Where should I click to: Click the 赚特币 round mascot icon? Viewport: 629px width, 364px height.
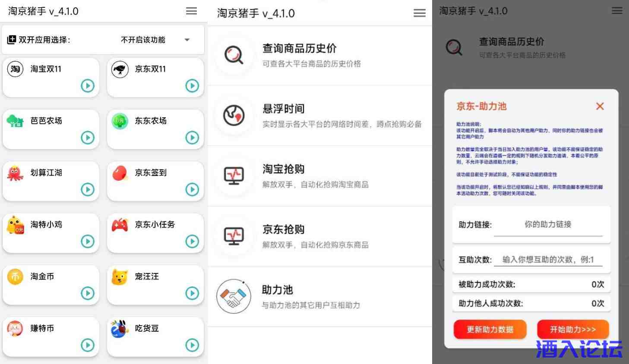tap(15, 329)
